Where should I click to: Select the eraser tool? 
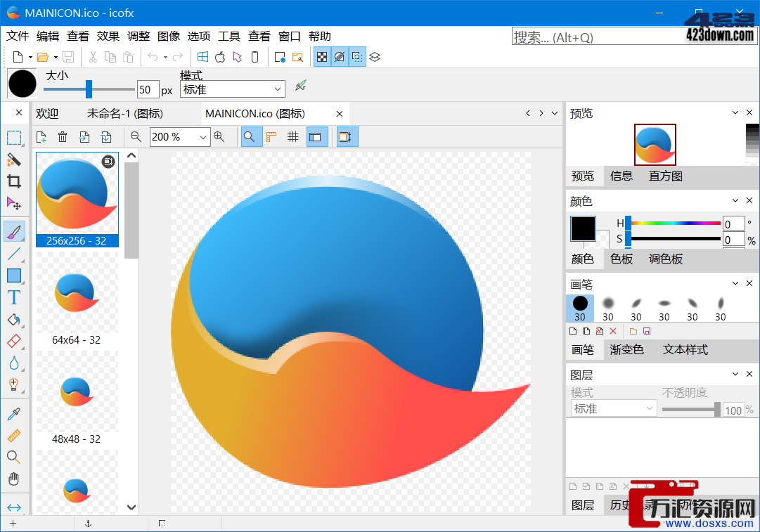[x=14, y=341]
